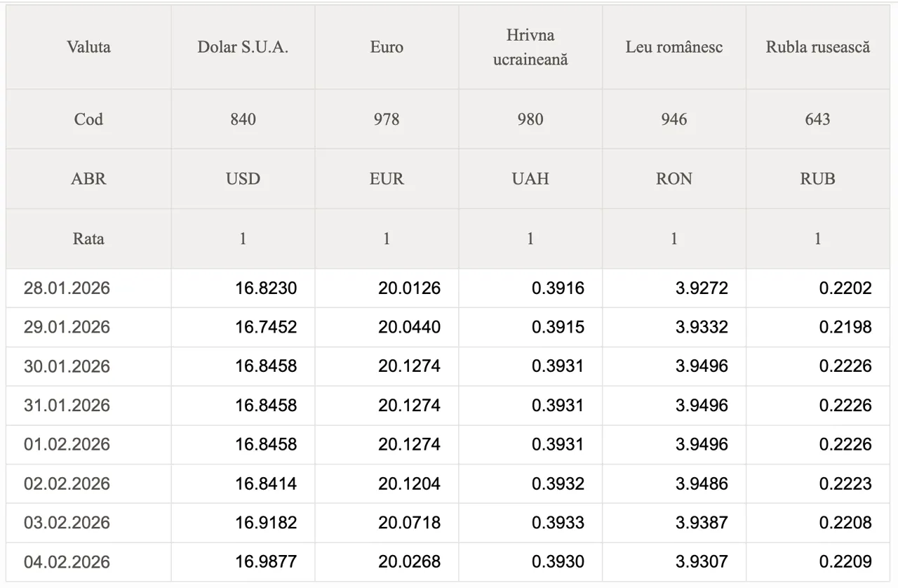Click the Valuta header cell
The width and height of the screenshot is (898, 588).
pos(88,47)
